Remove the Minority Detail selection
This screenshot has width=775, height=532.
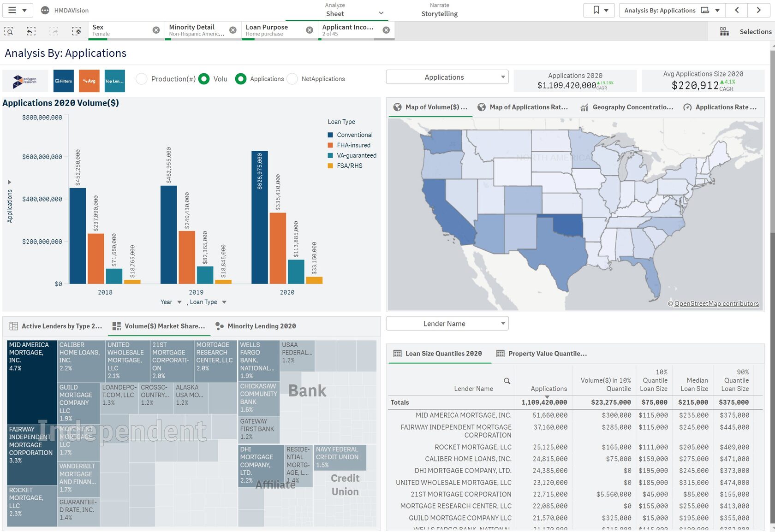(x=233, y=30)
